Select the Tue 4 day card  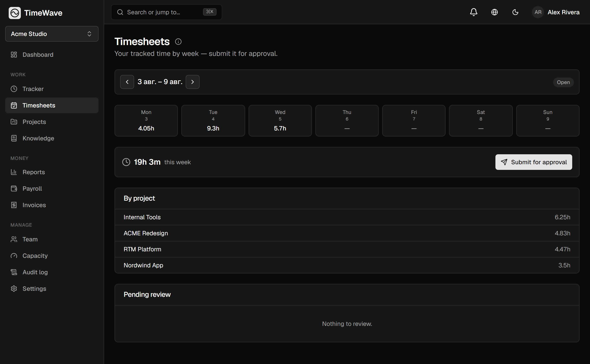[x=213, y=121]
